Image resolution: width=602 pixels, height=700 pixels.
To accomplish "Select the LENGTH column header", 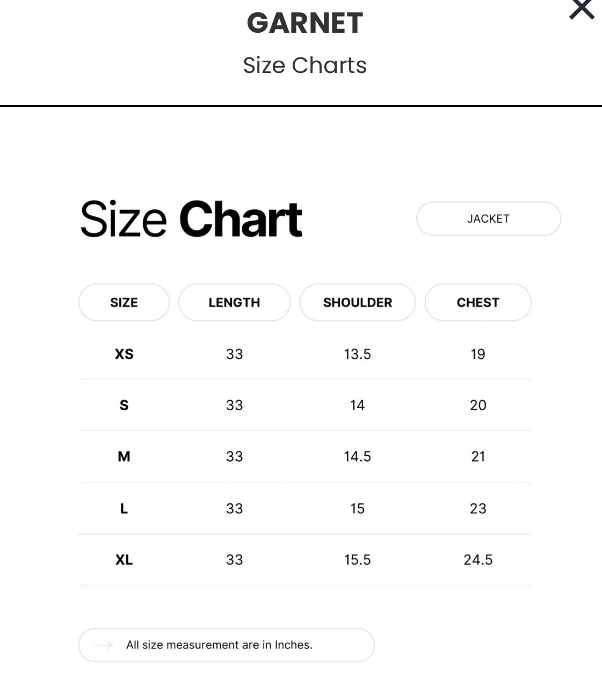I will 234,302.
